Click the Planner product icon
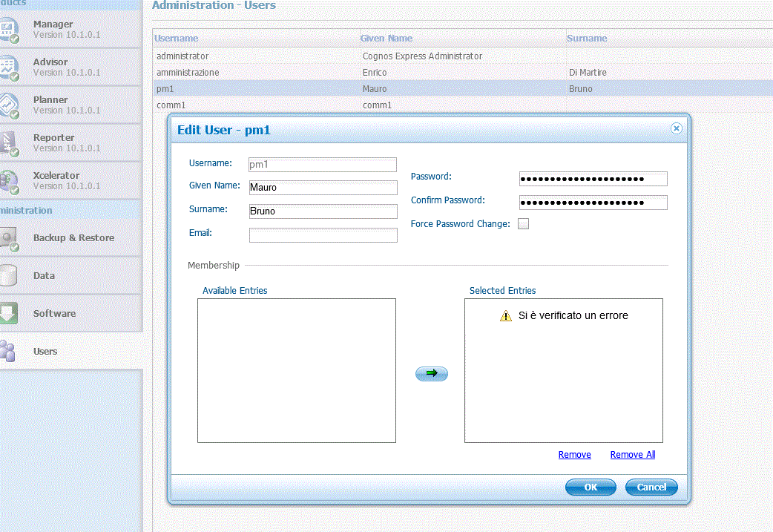The image size is (773, 532). pyautogui.click(x=8, y=105)
